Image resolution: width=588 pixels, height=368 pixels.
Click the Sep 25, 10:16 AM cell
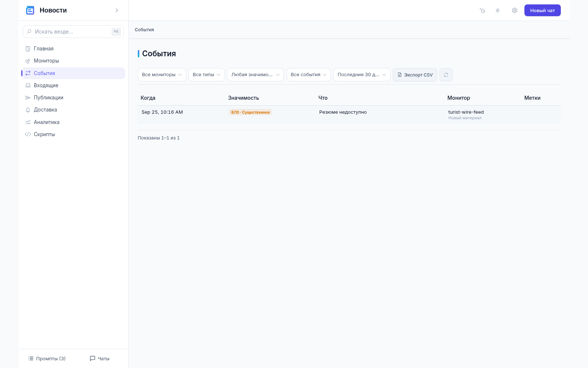[162, 112]
